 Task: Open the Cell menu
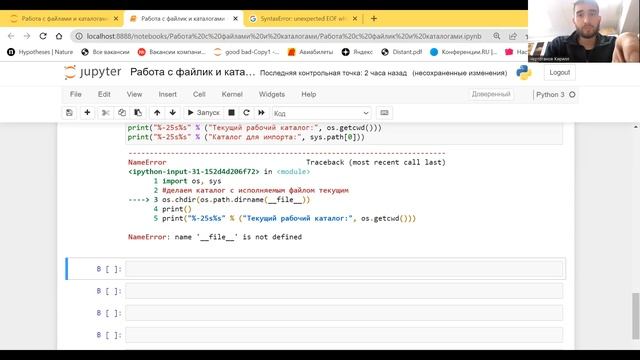(199, 94)
